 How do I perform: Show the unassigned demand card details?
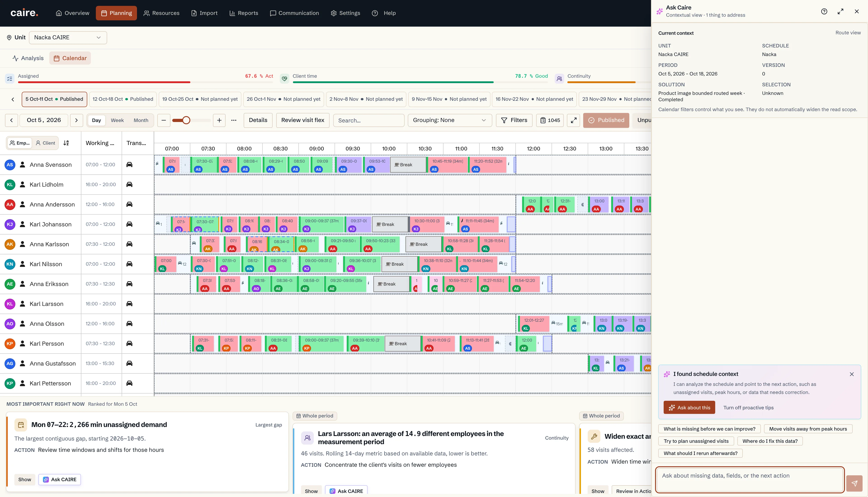(25, 480)
